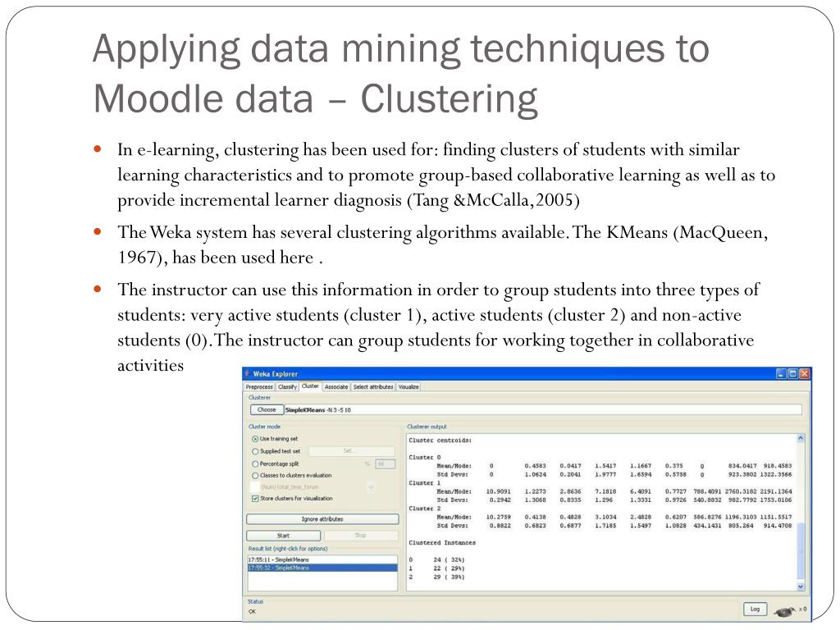The height and width of the screenshot is (630, 840).
Task: Click the value 10.2759 in Cluster 2
Action: click(498, 518)
